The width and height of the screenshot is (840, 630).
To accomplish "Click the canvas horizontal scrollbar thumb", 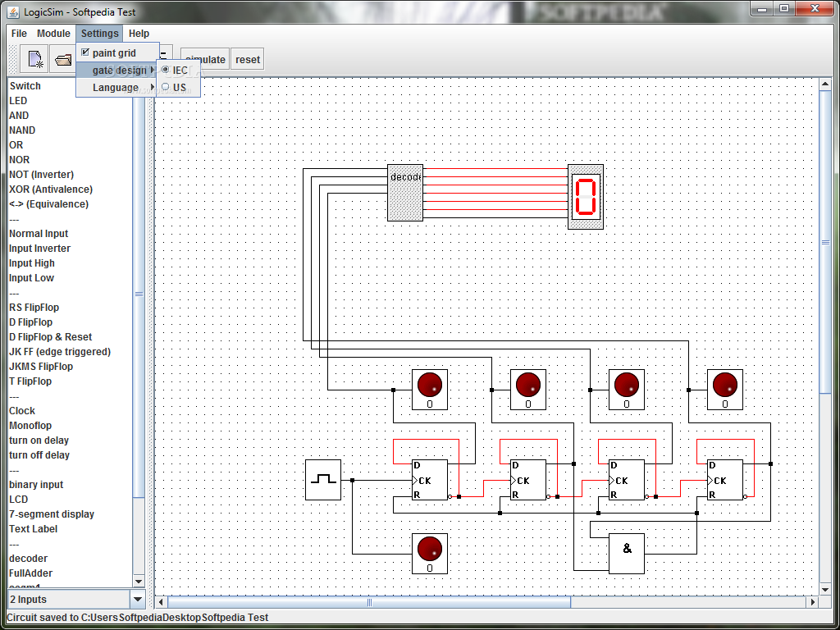I will tap(369, 602).
